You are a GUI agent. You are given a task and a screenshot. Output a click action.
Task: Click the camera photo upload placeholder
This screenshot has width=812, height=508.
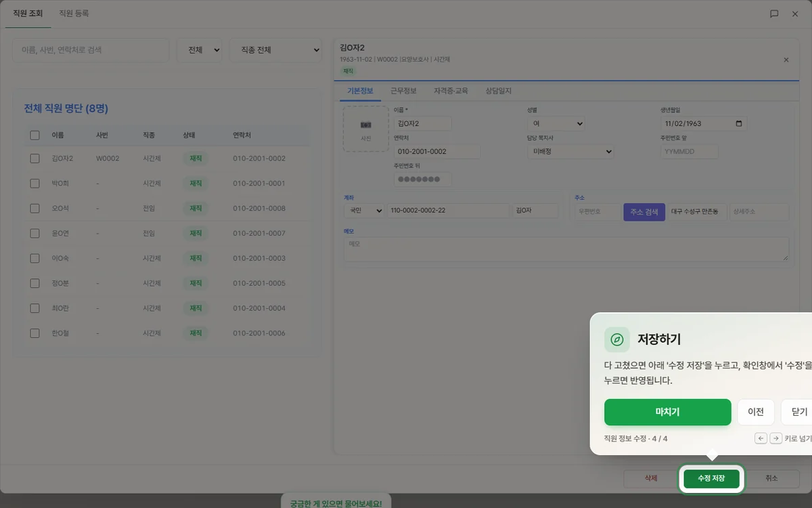365,129
